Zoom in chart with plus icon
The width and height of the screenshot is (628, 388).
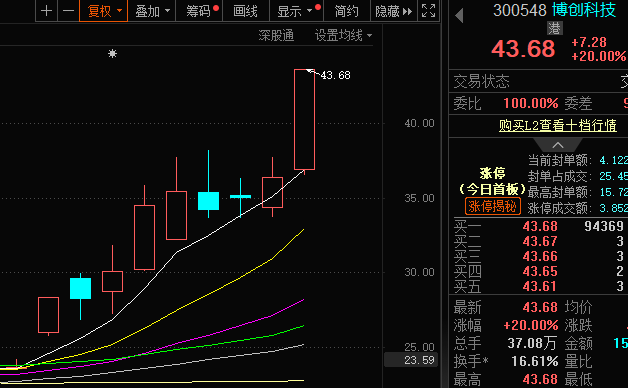pyautogui.click(x=46, y=11)
